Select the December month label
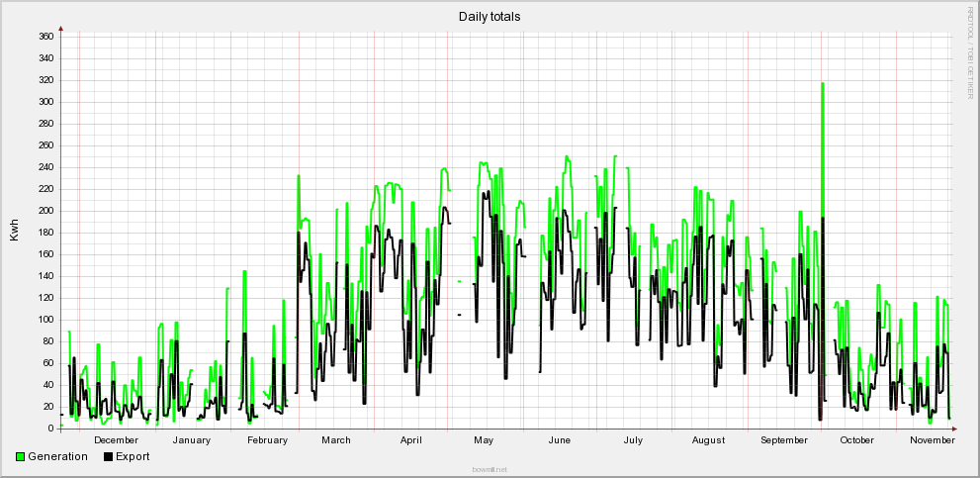This screenshot has height=478, width=980. tap(116, 440)
